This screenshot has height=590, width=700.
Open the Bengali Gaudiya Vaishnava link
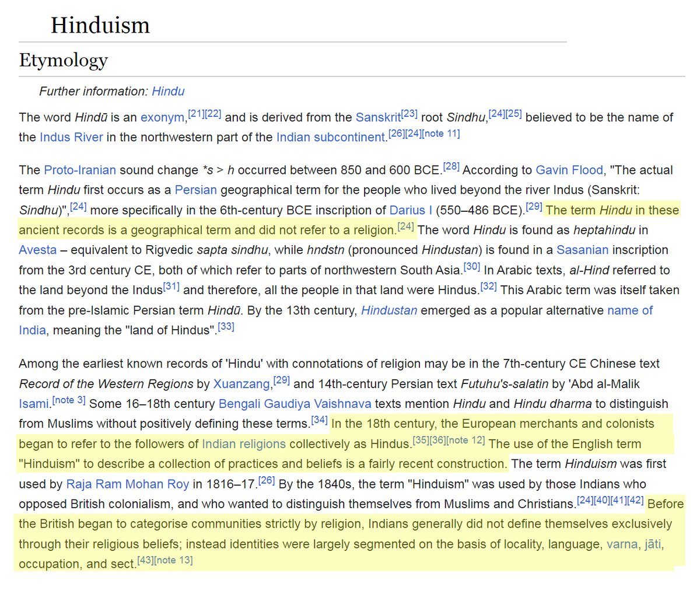[295, 404]
